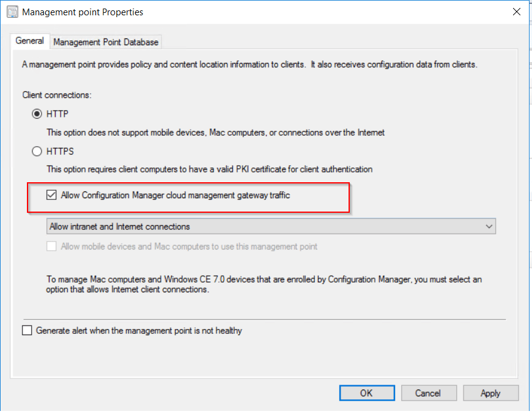Click the Cancel button
This screenshot has width=532, height=414.
tap(427, 393)
